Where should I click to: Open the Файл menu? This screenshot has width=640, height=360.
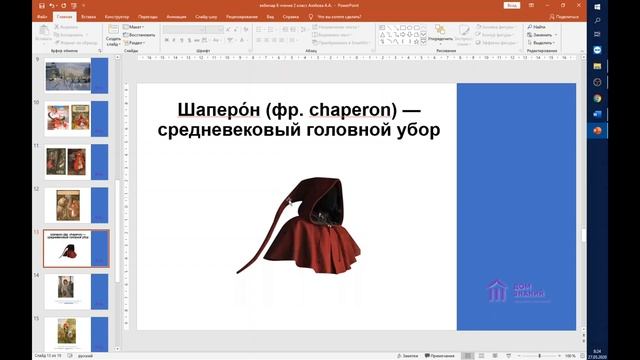click(x=42, y=17)
